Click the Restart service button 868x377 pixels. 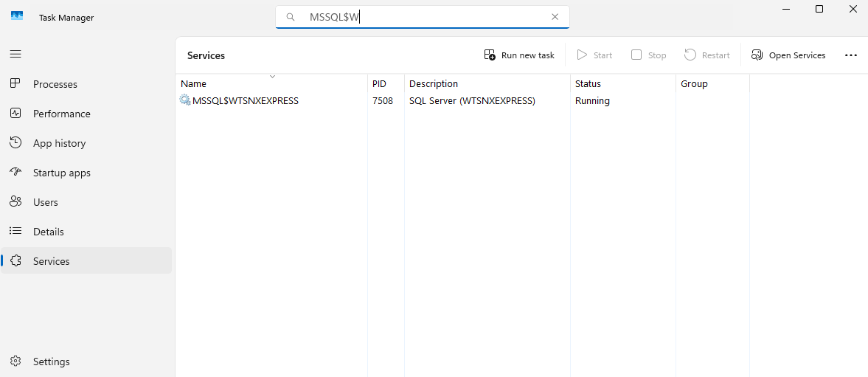[x=706, y=55]
